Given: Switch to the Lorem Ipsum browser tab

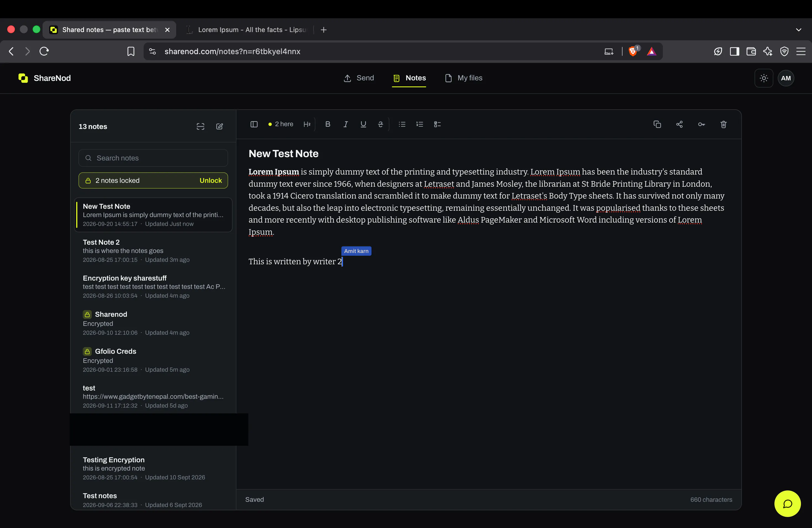Looking at the screenshot, I should pos(247,30).
